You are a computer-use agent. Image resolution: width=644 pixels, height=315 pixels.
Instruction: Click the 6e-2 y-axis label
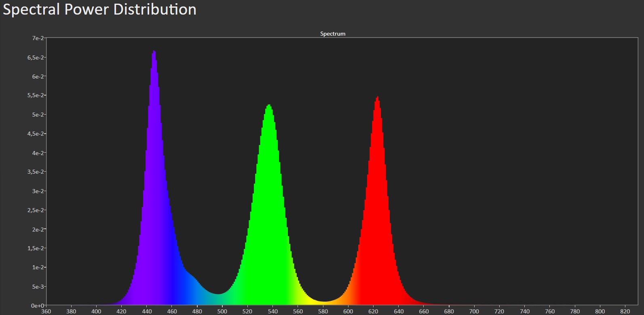[x=38, y=77]
